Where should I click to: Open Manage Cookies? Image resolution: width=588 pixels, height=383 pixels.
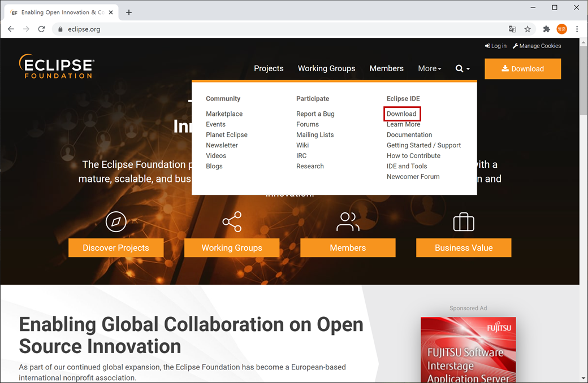tap(537, 46)
